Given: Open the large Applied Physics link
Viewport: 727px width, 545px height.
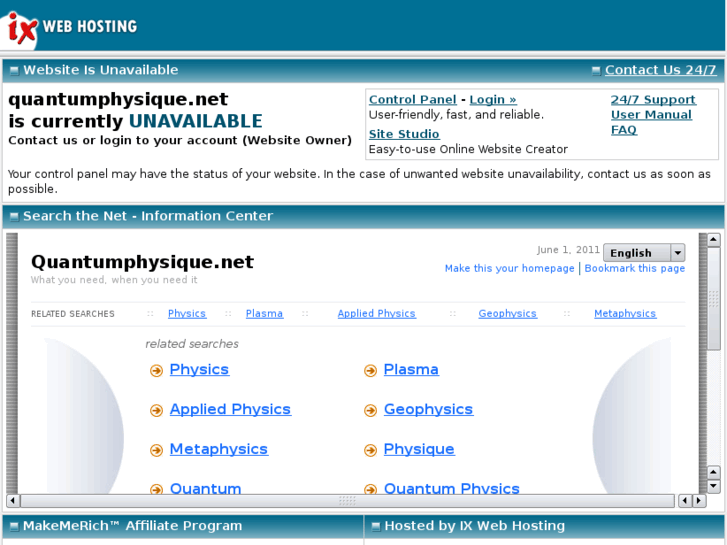Looking at the screenshot, I should click(230, 410).
